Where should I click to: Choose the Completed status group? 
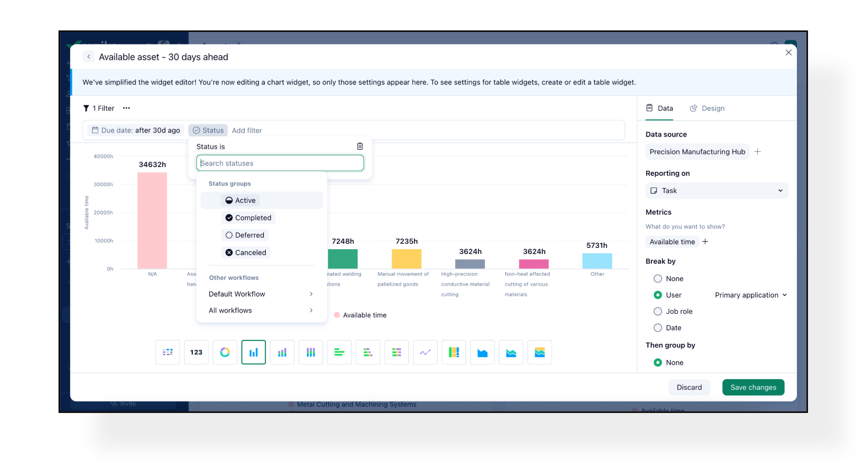pos(248,218)
